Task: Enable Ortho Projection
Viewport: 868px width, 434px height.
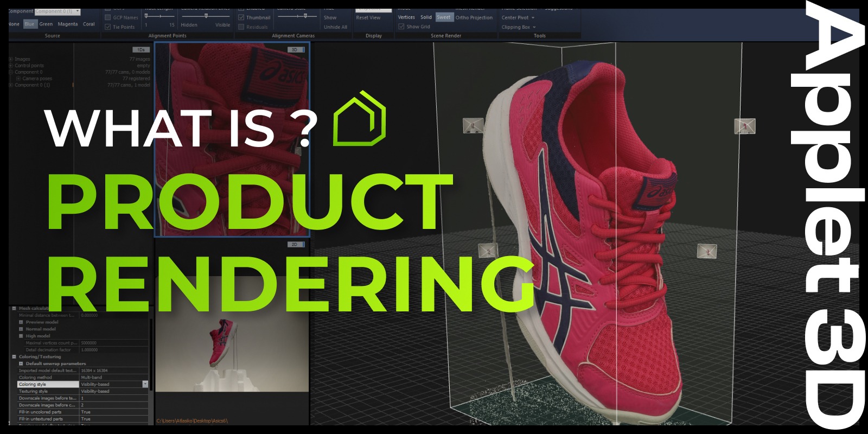Action: click(x=474, y=17)
